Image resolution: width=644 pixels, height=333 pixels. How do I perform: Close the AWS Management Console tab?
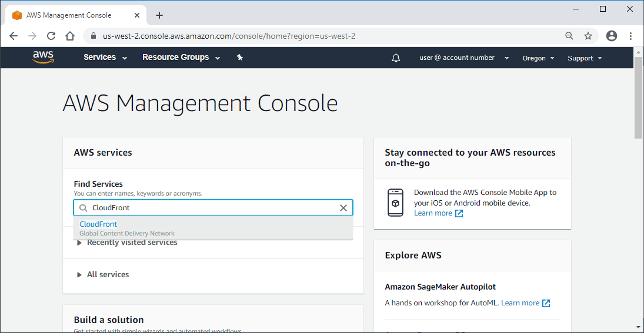click(137, 16)
